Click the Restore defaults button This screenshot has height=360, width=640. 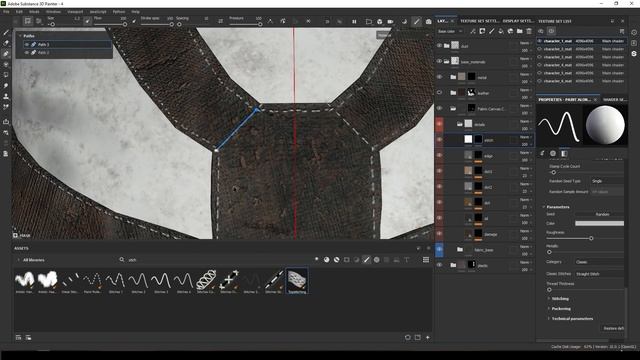click(x=613, y=328)
